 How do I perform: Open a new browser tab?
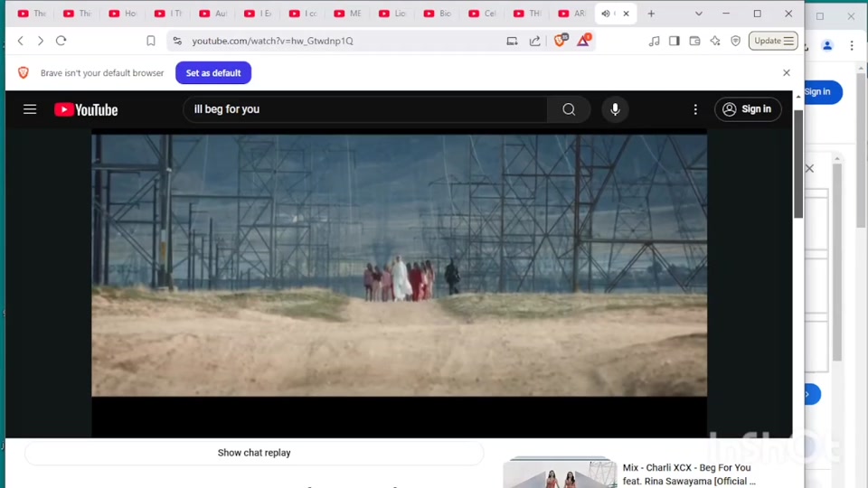coord(651,14)
